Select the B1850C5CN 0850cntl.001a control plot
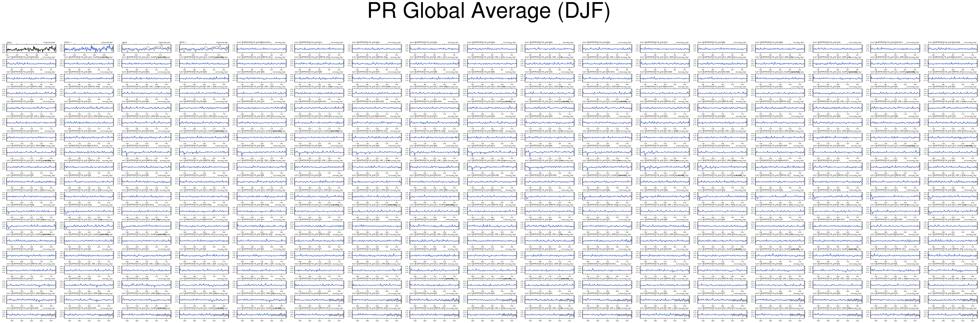980x323 pixels. 261,48
